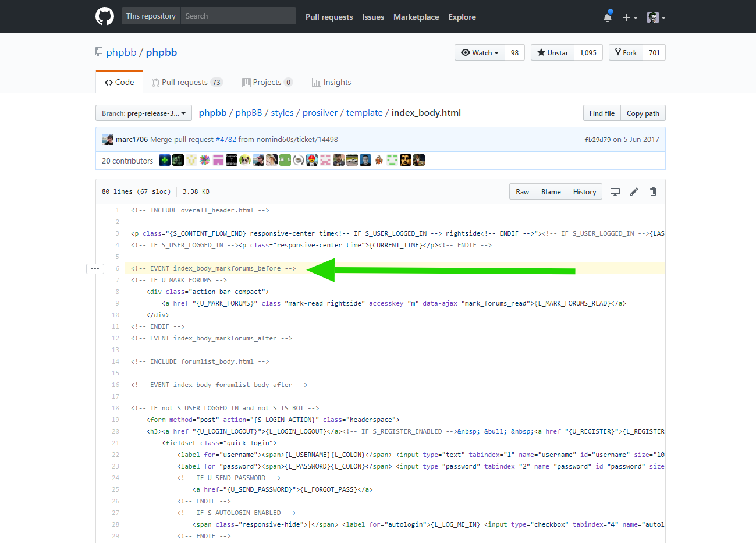Viewport: 756px width, 543px height.
Task: Expand the Watch dropdown
Action: (480, 52)
